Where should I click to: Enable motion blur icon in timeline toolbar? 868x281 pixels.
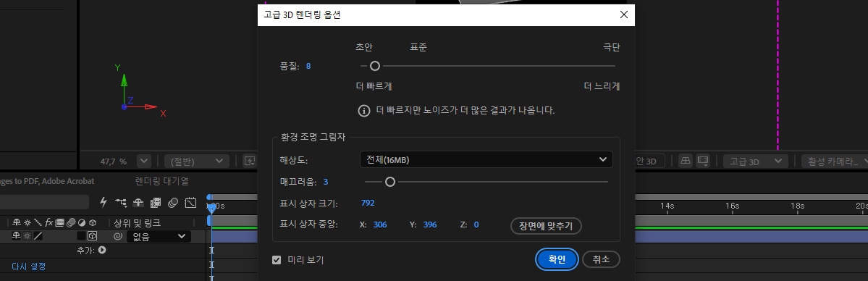point(173,202)
